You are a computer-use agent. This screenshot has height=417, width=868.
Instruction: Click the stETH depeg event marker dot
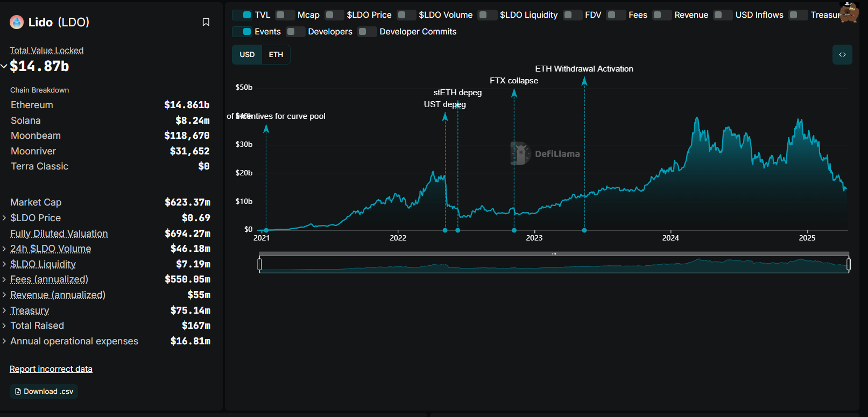coord(458,230)
